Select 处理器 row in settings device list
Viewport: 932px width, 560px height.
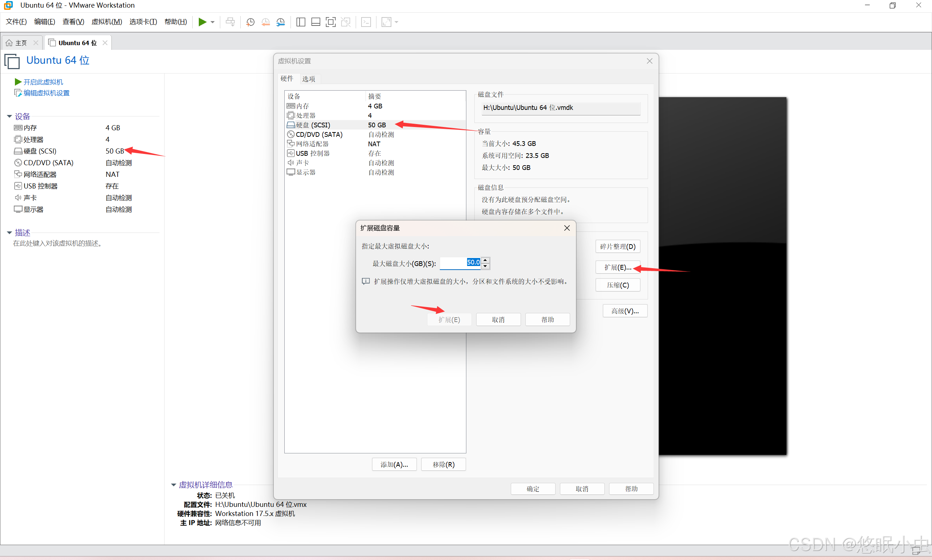click(375, 115)
